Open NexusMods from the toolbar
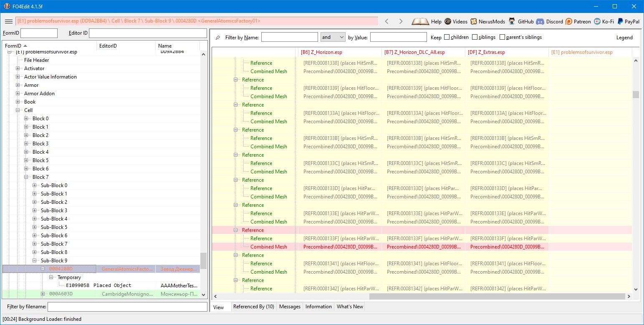This screenshot has height=325, width=644. [474, 21]
